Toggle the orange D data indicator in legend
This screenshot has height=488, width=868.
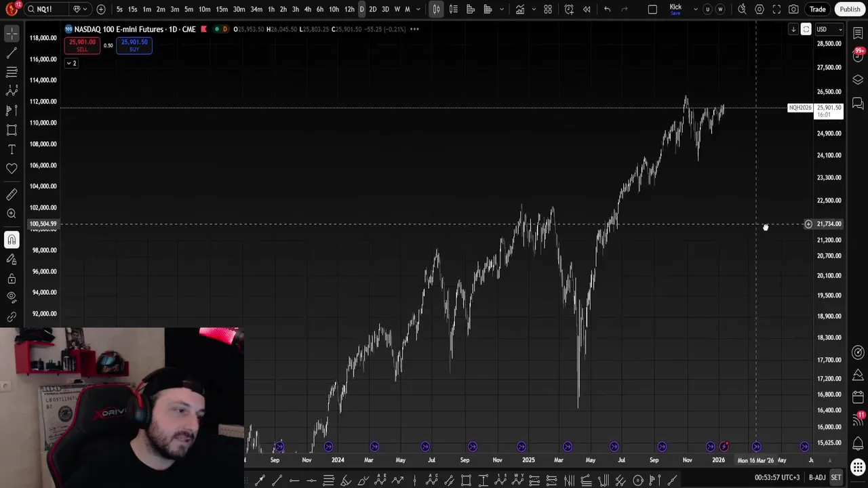tap(226, 29)
